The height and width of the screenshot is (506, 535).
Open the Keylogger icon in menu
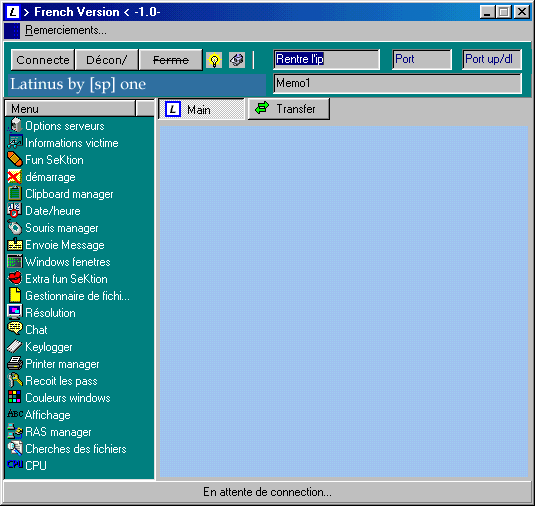14,347
